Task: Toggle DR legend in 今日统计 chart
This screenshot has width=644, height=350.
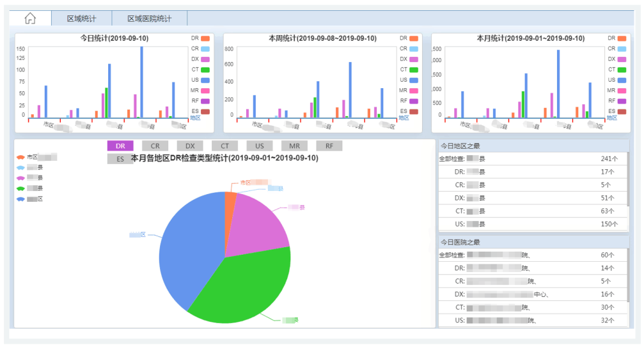Action: 205,38
